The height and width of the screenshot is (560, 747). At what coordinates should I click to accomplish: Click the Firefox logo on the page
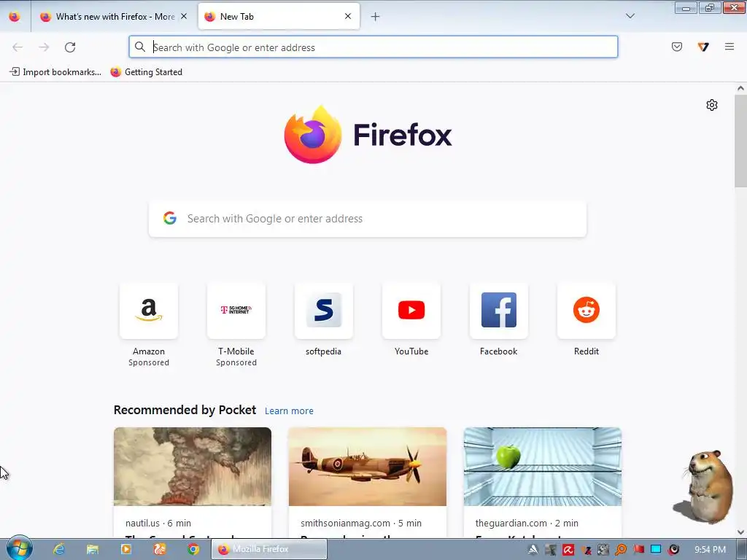[368, 135]
